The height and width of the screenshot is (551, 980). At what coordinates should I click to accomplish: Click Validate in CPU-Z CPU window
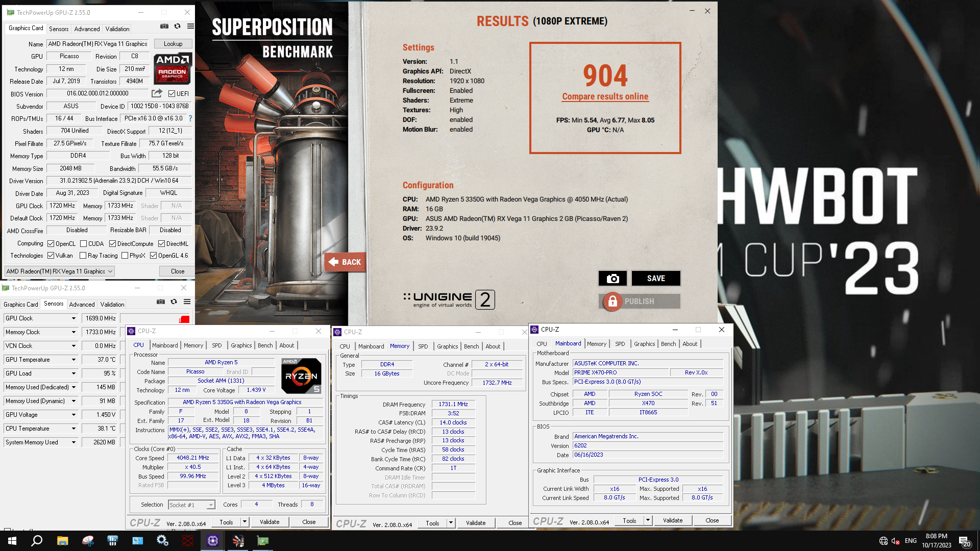[269, 522]
